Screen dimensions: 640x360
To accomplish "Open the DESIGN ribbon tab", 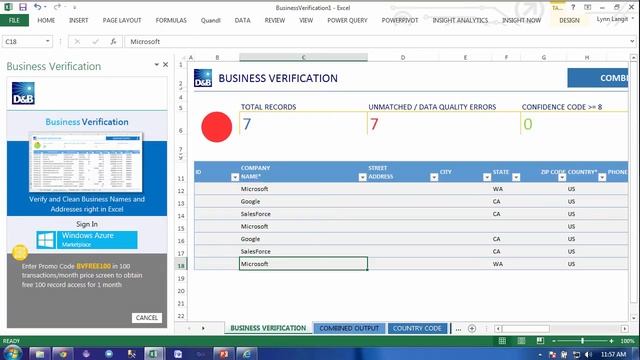I will (x=569, y=20).
